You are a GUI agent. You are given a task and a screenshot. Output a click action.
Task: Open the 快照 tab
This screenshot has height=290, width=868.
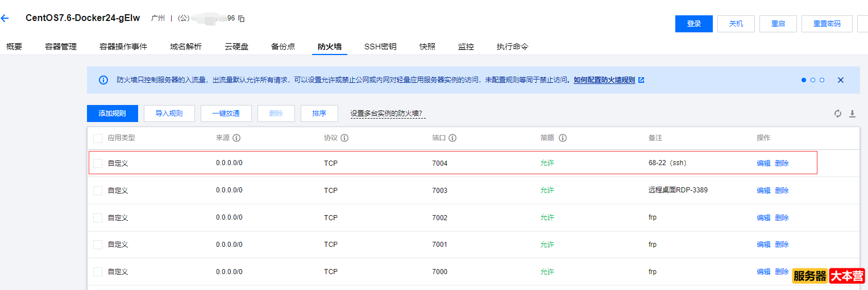[x=427, y=47]
